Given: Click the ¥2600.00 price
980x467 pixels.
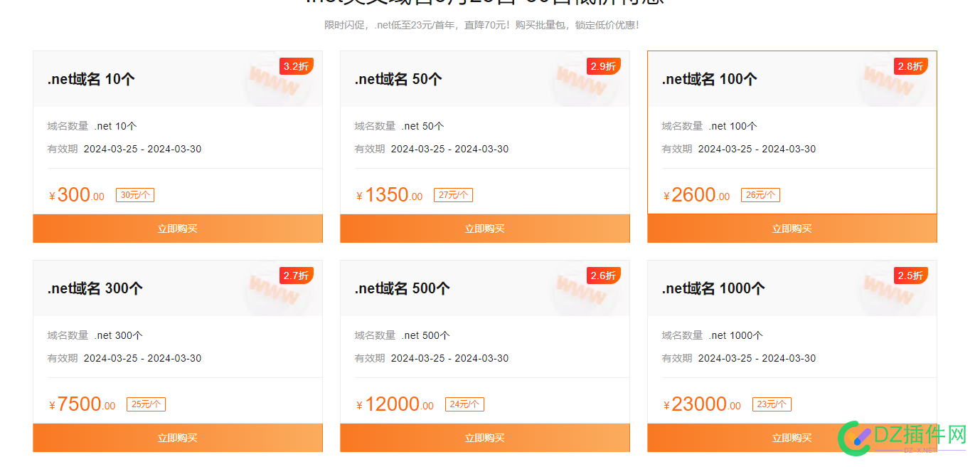Looking at the screenshot, I should [x=697, y=195].
